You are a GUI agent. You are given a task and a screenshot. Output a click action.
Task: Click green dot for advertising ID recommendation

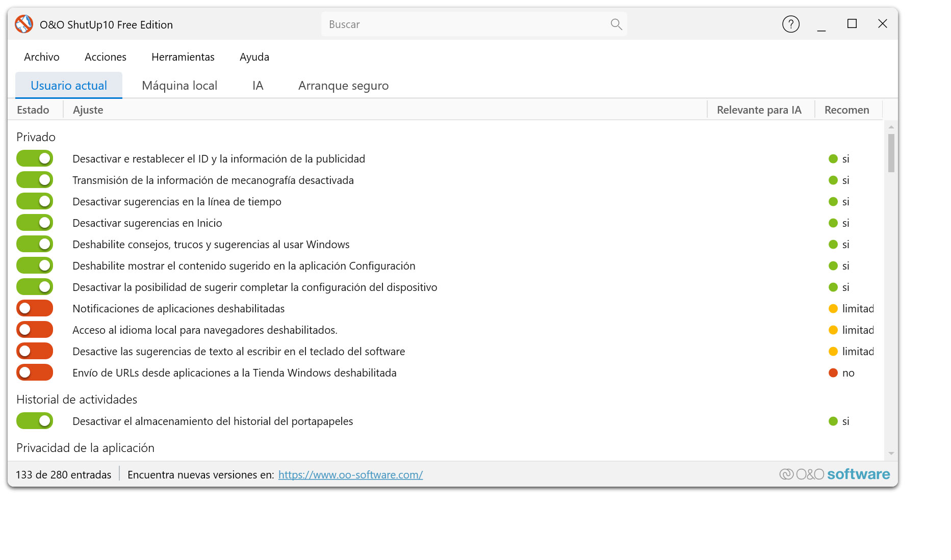[833, 159]
